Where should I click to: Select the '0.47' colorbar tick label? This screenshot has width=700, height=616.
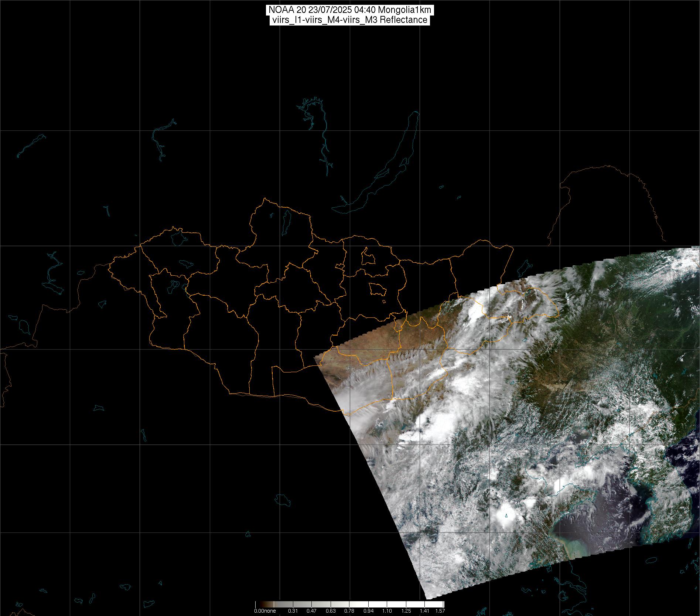tap(312, 611)
